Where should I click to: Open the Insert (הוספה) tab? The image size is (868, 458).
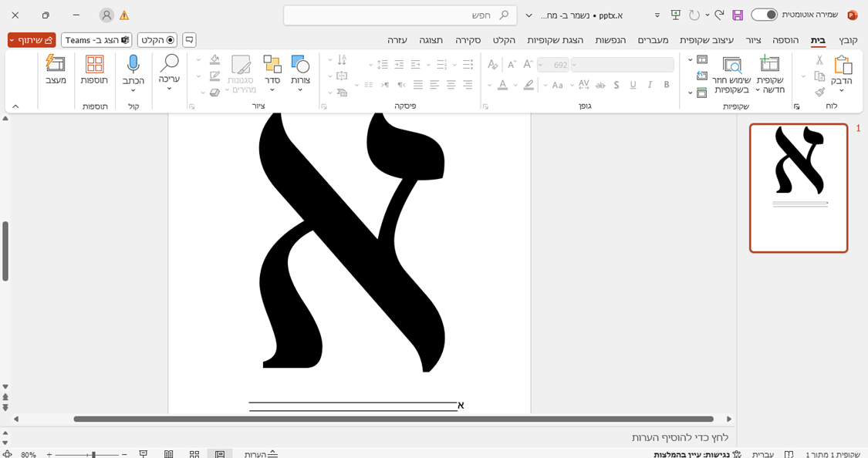pyautogui.click(x=785, y=40)
